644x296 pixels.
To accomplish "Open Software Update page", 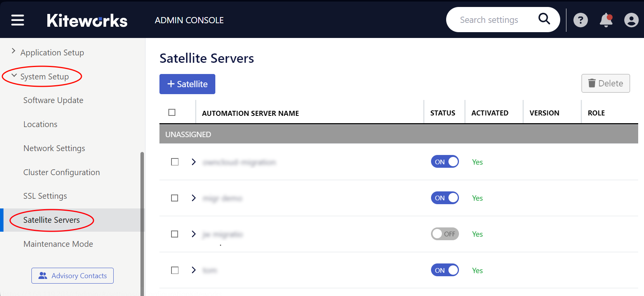I will click(x=53, y=100).
